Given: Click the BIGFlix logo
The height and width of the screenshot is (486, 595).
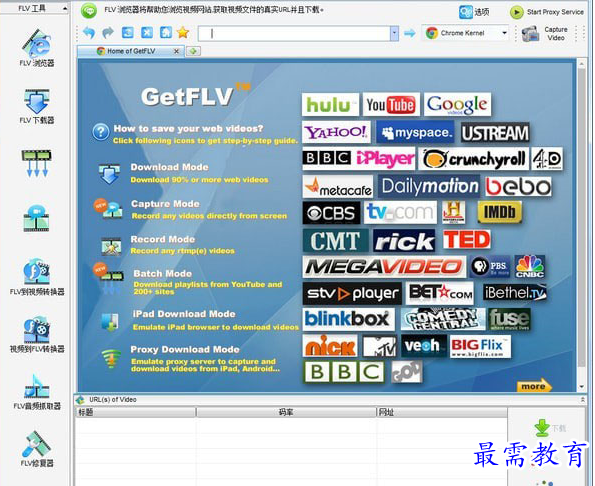Looking at the screenshot, I should pos(480,346).
